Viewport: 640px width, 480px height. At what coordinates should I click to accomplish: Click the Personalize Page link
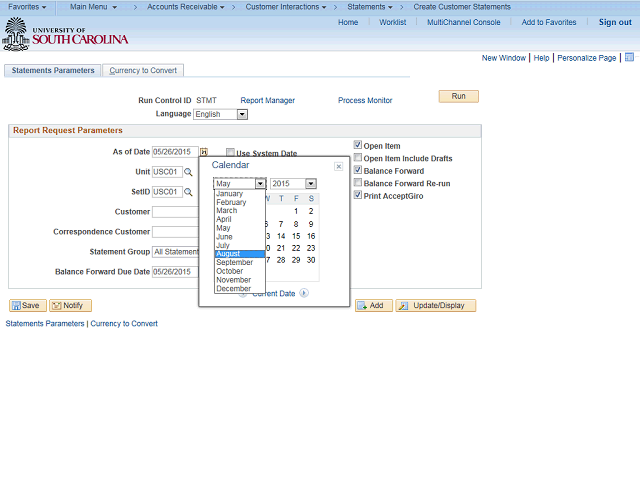tap(587, 58)
